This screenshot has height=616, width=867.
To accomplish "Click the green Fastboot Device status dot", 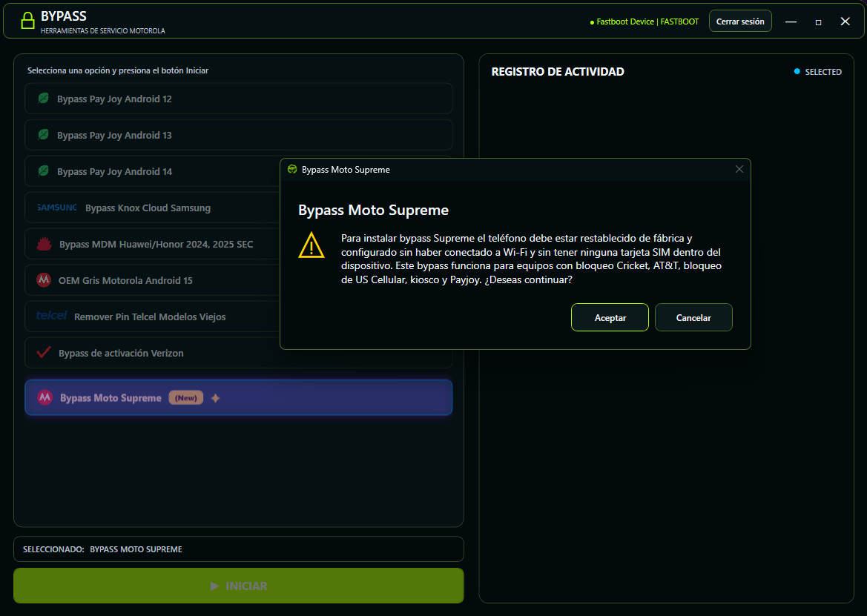I will coord(592,23).
